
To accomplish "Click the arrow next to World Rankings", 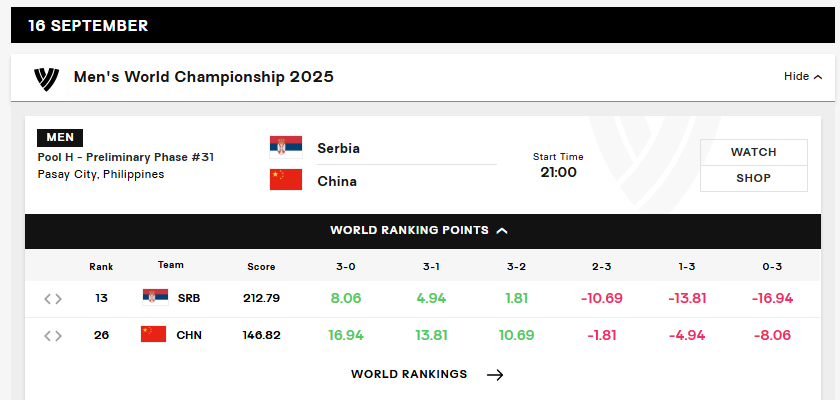I will [495, 375].
